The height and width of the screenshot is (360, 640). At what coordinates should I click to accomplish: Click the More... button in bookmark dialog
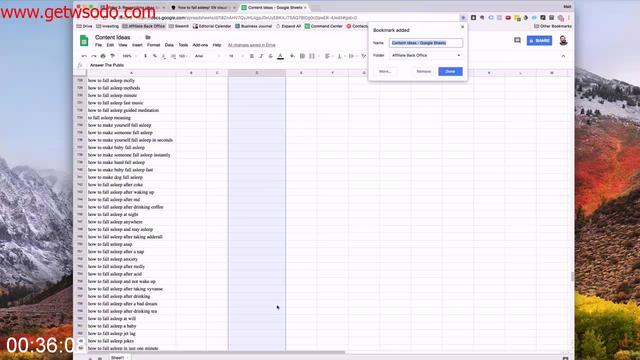click(385, 71)
